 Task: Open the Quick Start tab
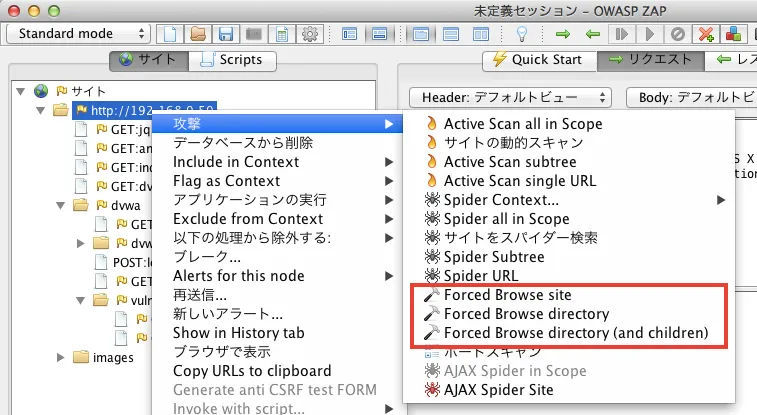coord(539,60)
